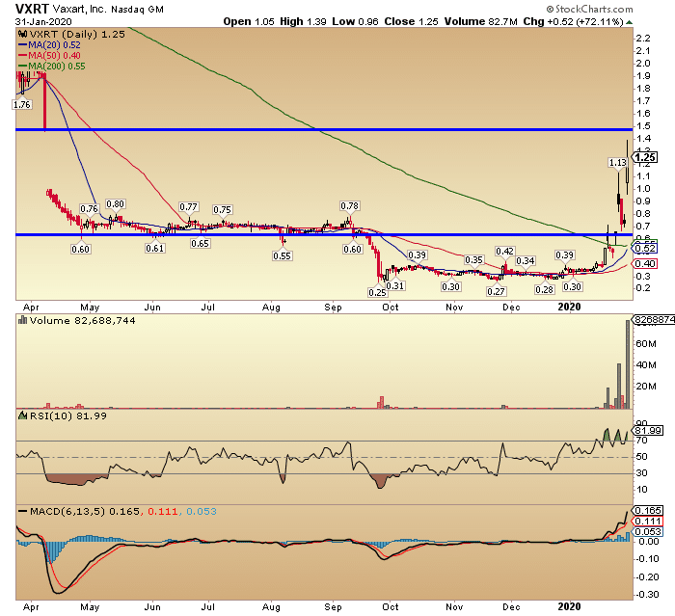The image size is (675, 616).
Task: Click the mountain icon next to RSI(10)
Action: click(22, 415)
